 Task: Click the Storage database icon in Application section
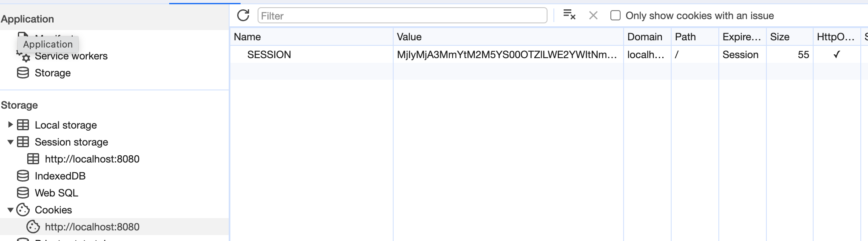[x=23, y=73]
